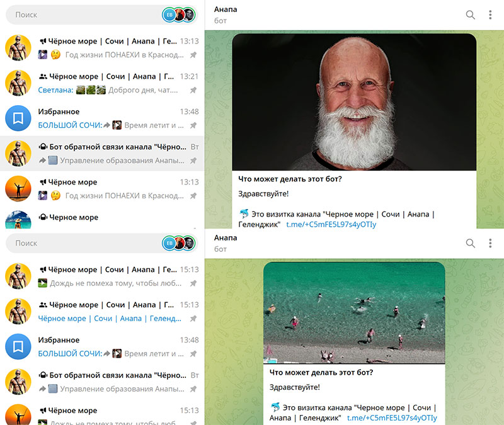Click sunset avatar of 'Чёрное море' chat at 13:13
Viewport: 504px width, 425px height.
pyautogui.click(x=18, y=188)
